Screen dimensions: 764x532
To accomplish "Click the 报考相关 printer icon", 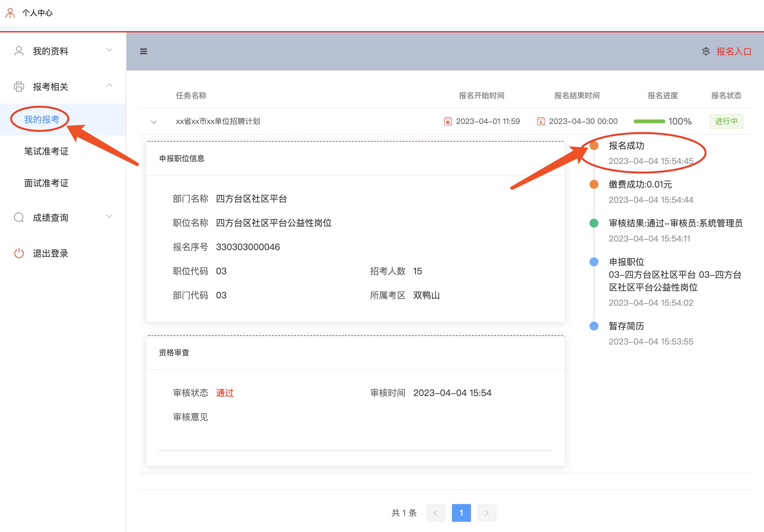I will [x=19, y=86].
